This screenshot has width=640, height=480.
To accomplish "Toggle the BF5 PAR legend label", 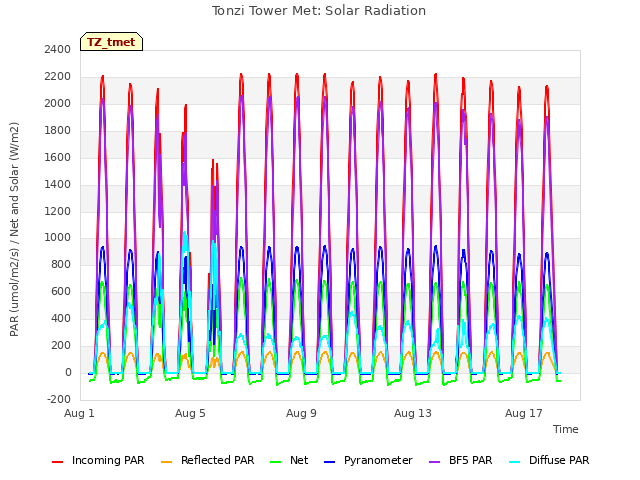I will (x=471, y=460).
